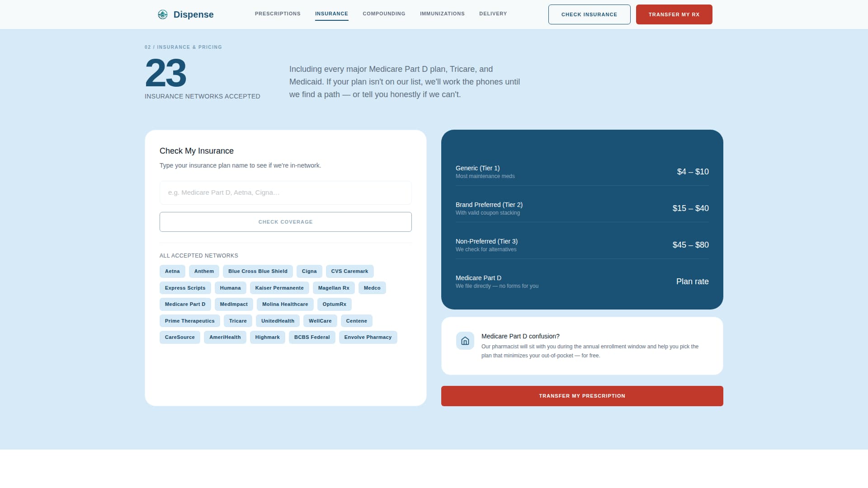
Task: Click the Check Coverage button
Action: (x=285, y=222)
